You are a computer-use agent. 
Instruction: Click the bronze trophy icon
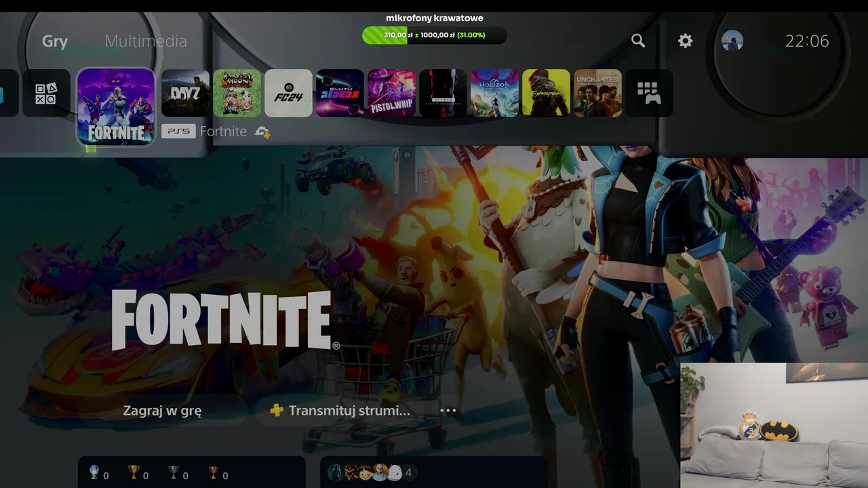pyautogui.click(x=214, y=472)
